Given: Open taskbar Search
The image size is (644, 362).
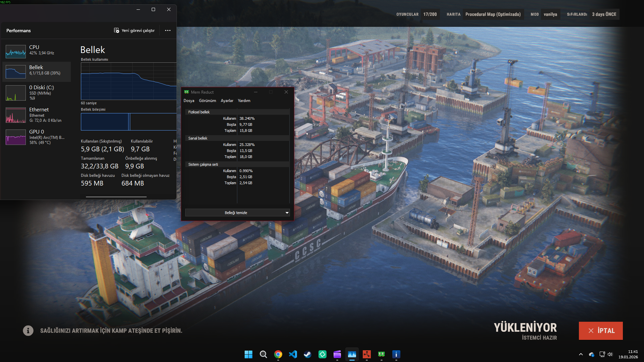Looking at the screenshot, I should 263,354.
